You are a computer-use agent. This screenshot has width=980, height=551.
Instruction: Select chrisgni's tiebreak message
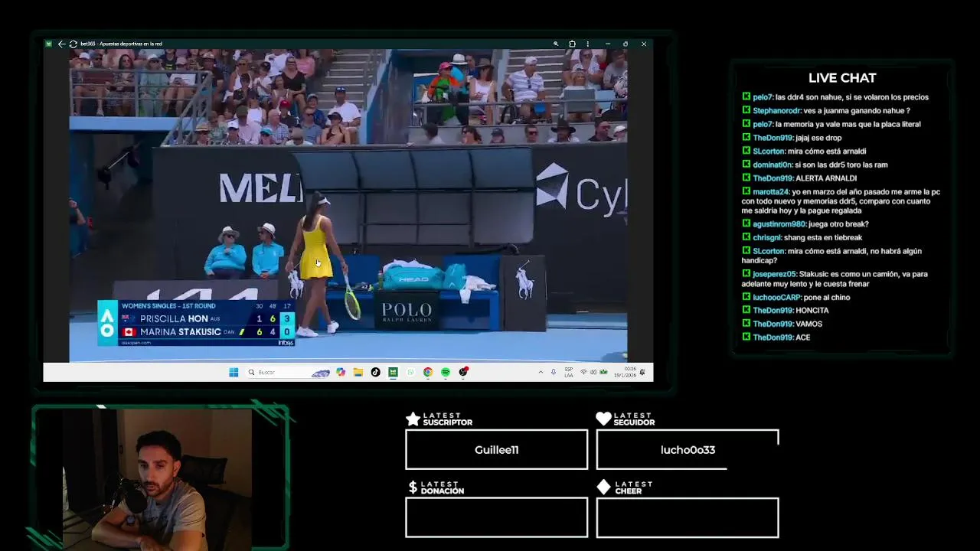pos(802,238)
